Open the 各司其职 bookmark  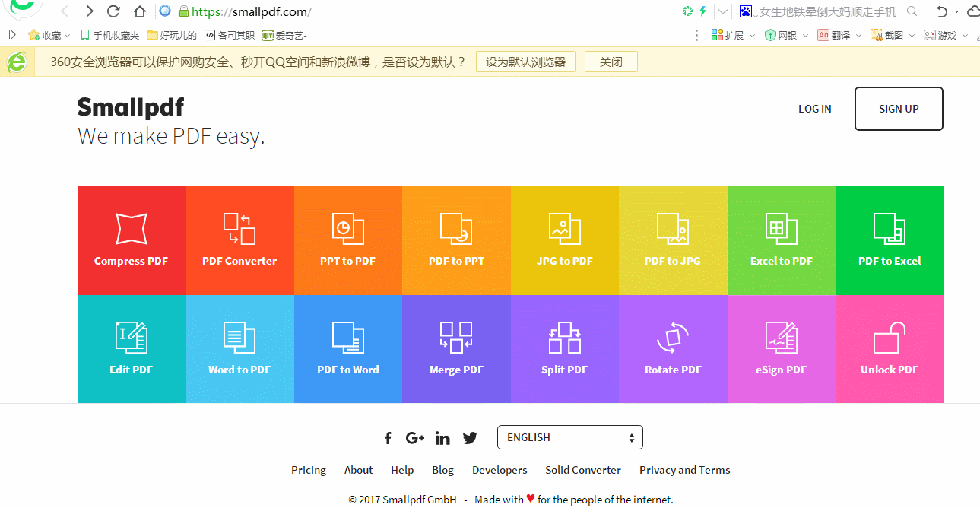click(230, 35)
